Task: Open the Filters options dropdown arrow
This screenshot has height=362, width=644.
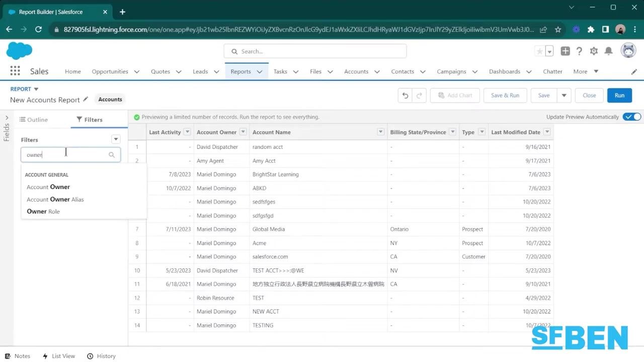Action: [x=116, y=139]
